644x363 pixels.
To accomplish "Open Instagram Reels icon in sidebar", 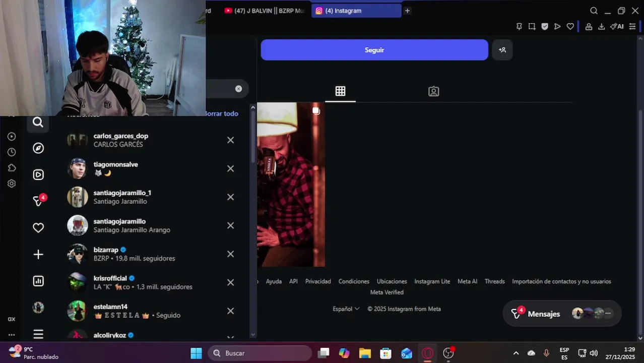I will (38, 174).
